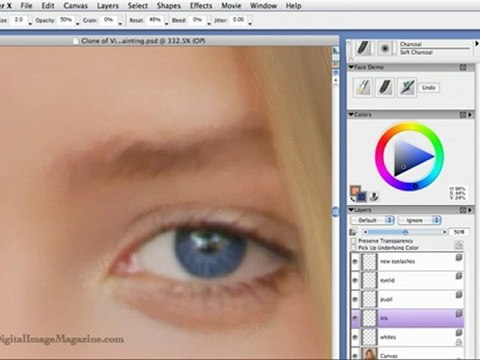
Task: Open the Shapes menu
Action: pyautogui.click(x=169, y=6)
